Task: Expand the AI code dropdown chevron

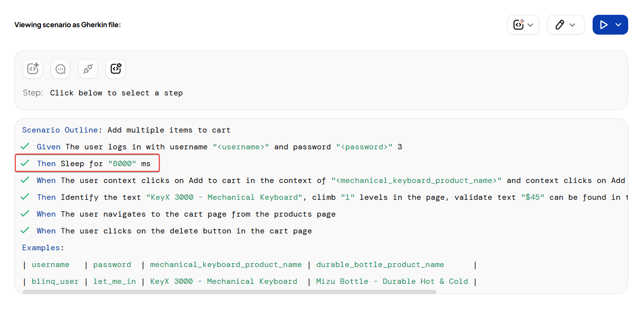Action: (530, 25)
